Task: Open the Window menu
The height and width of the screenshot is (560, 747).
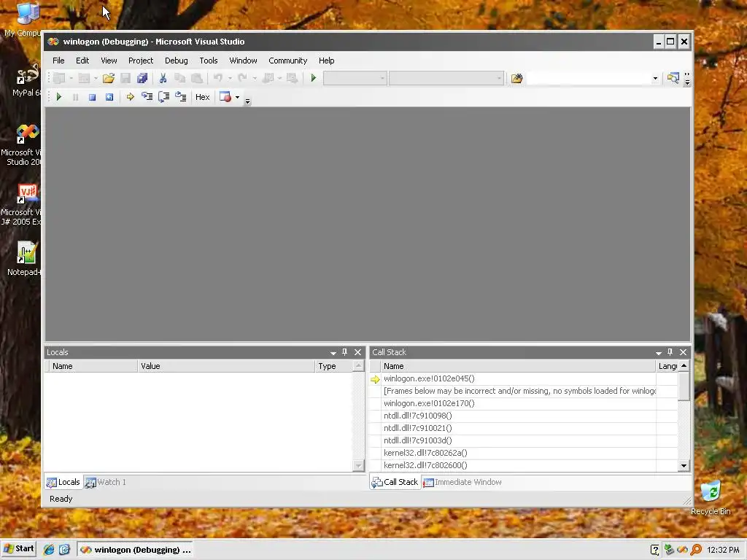Action: tap(243, 61)
